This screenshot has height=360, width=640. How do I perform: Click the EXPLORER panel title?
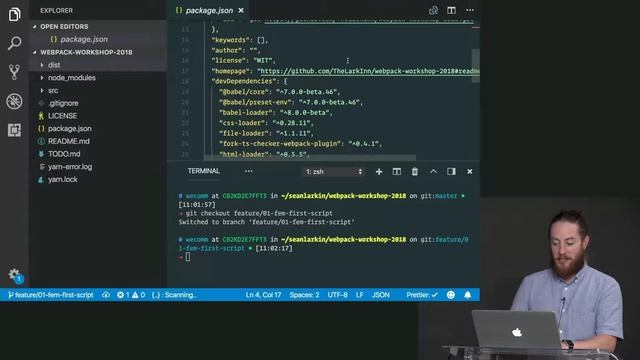(x=56, y=11)
